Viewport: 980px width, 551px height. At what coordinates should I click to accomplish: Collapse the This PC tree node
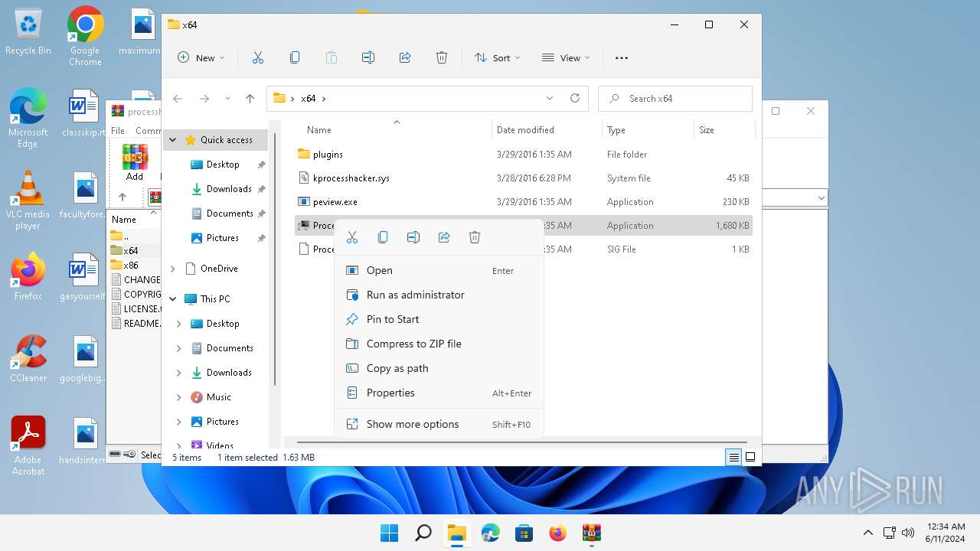[173, 299]
